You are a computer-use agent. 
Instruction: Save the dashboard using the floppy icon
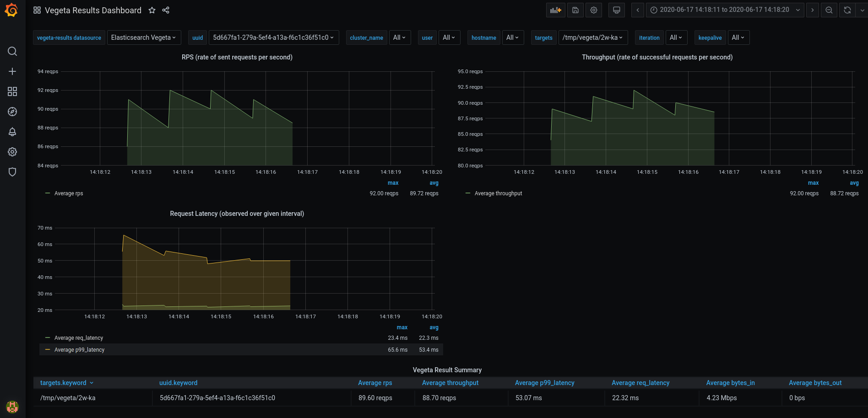pos(575,10)
